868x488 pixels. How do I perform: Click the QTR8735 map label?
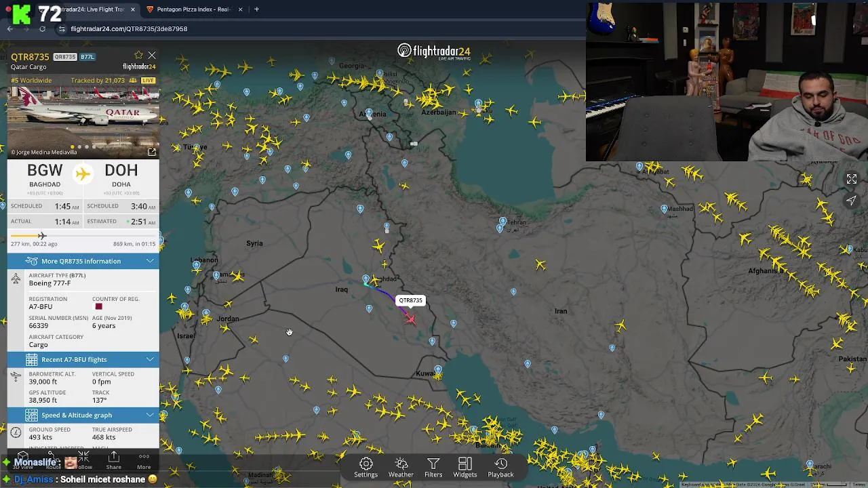click(410, 300)
